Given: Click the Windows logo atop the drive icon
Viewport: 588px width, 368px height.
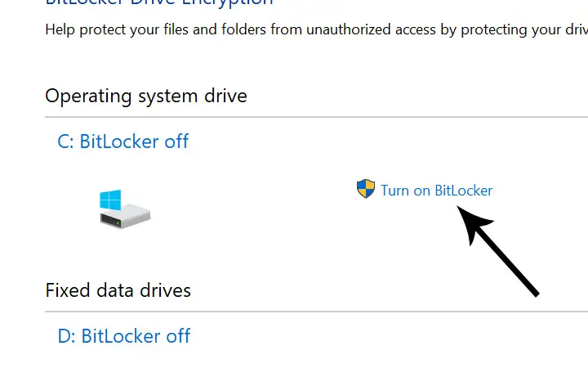Looking at the screenshot, I should click(110, 200).
